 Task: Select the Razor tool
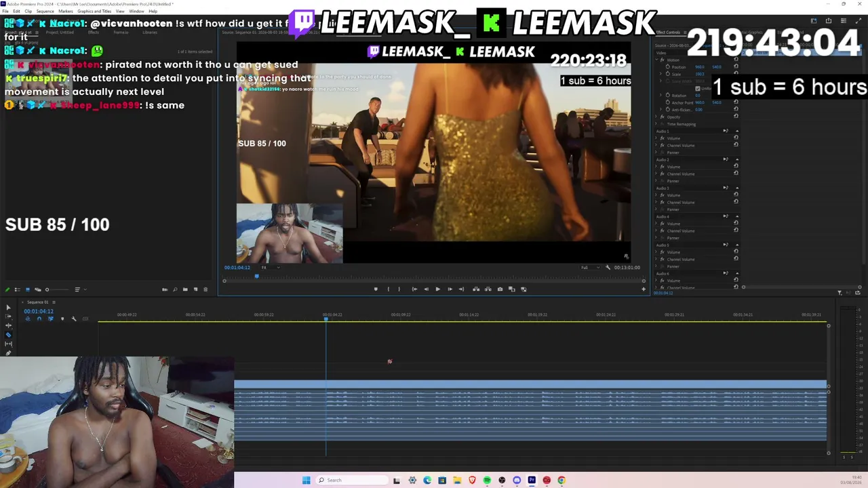(x=8, y=335)
